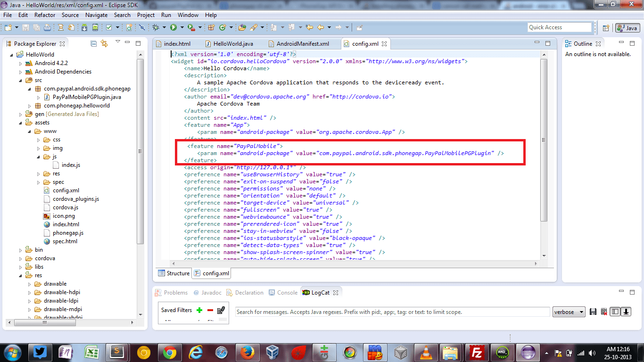Expand the cordova folder node

[20, 258]
